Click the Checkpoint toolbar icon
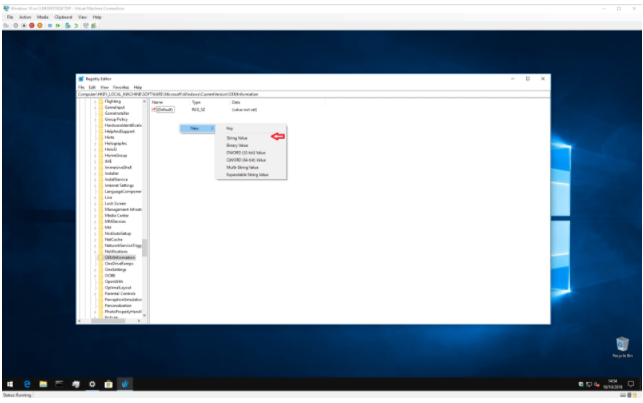Viewport: 643px width, 403px height. click(x=68, y=25)
